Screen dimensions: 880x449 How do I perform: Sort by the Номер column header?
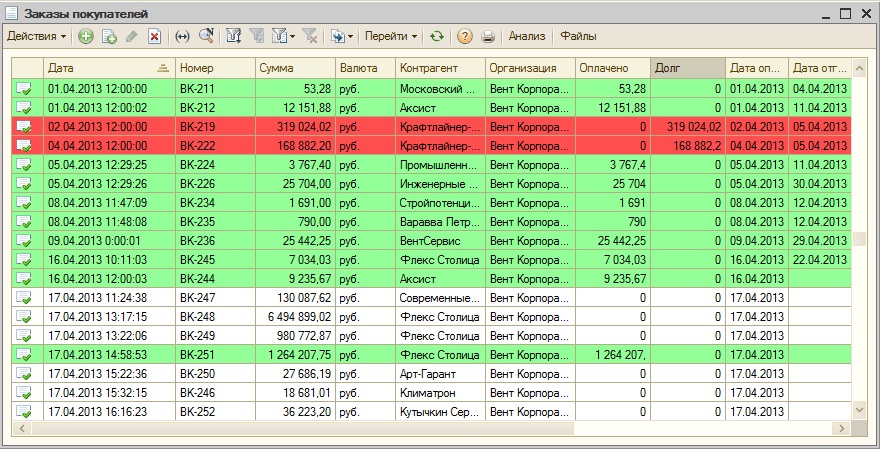tap(216, 68)
